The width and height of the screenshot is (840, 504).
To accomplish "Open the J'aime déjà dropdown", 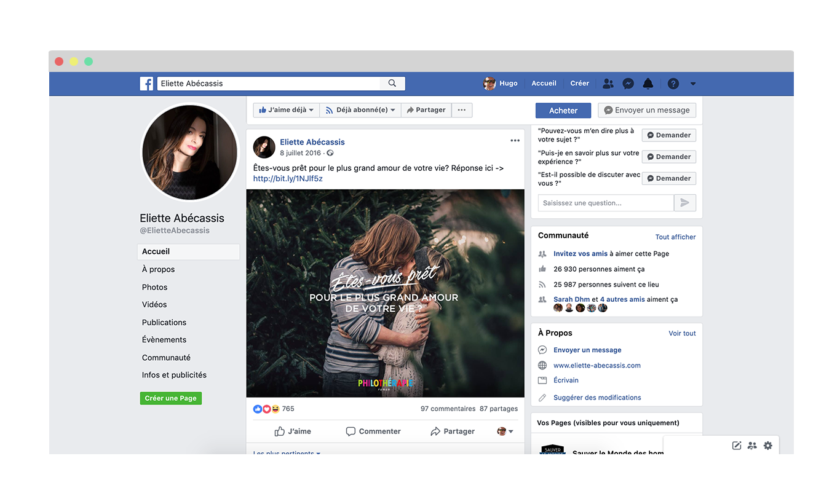I will (286, 110).
